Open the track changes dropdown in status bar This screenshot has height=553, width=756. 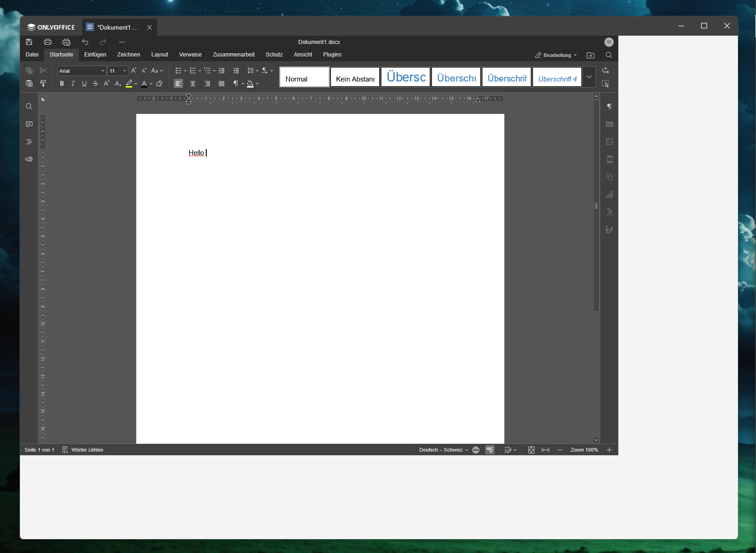(510, 450)
